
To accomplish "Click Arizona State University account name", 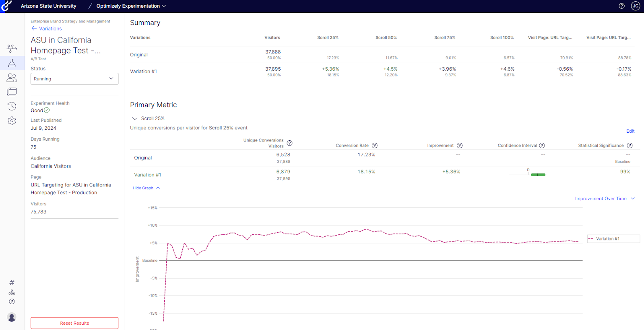I will (x=48, y=6).
